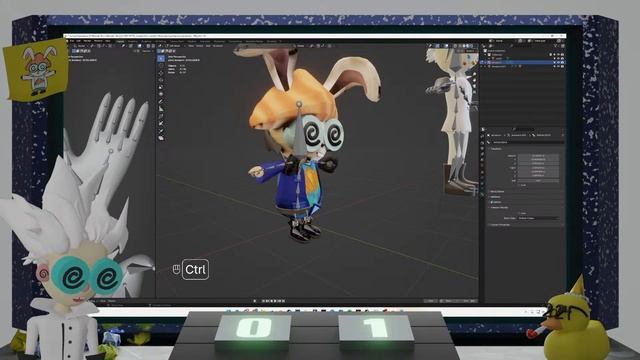Viewport: 640px width, 360px height.
Task: Open the World properties tab icon
Action: (x=482, y=166)
